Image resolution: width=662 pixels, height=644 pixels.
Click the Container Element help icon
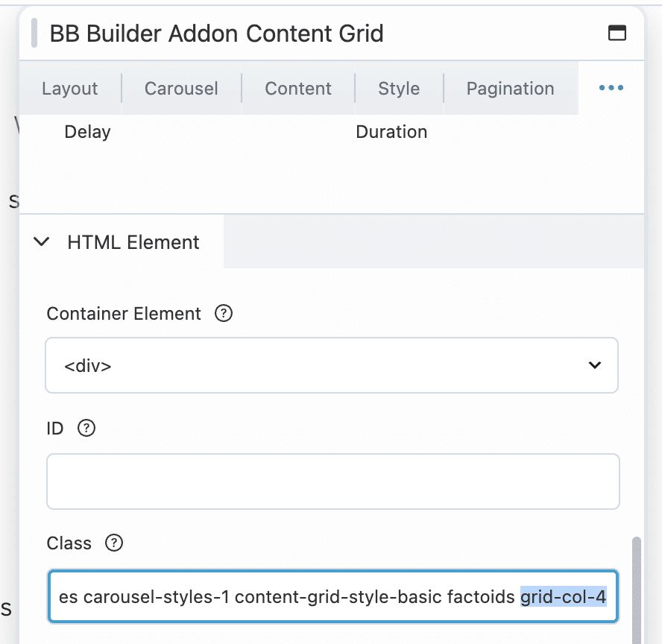coord(224,314)
